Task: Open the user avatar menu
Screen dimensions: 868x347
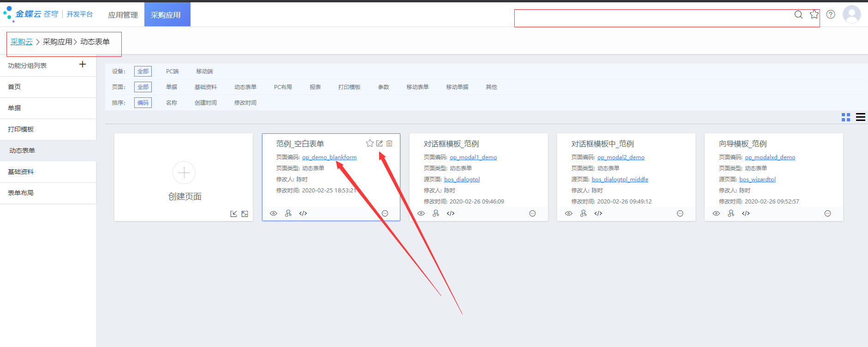Action: (851, 14)
